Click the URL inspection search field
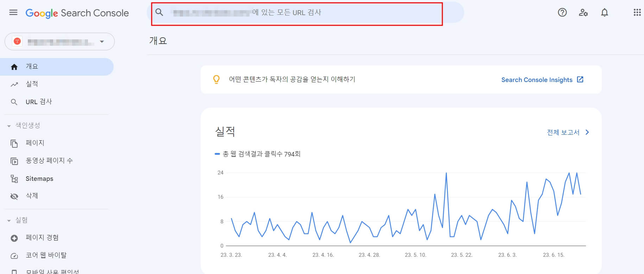 click(305, 12)
